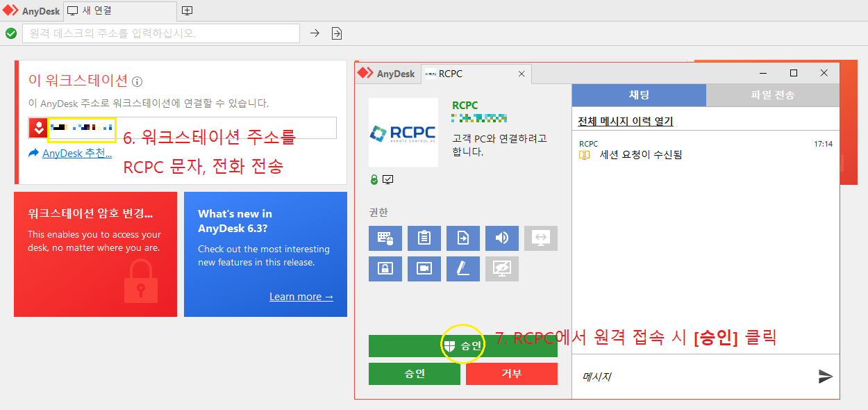The image size is (868, 410).
Task: Minimize the RCPC session window
Action: [x=763, y=73]
